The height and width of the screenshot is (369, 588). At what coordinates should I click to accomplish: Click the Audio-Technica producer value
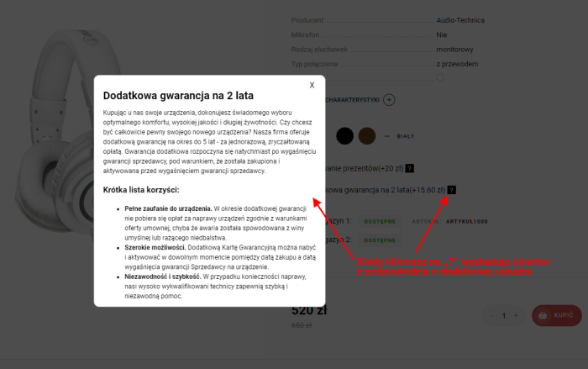460,20
